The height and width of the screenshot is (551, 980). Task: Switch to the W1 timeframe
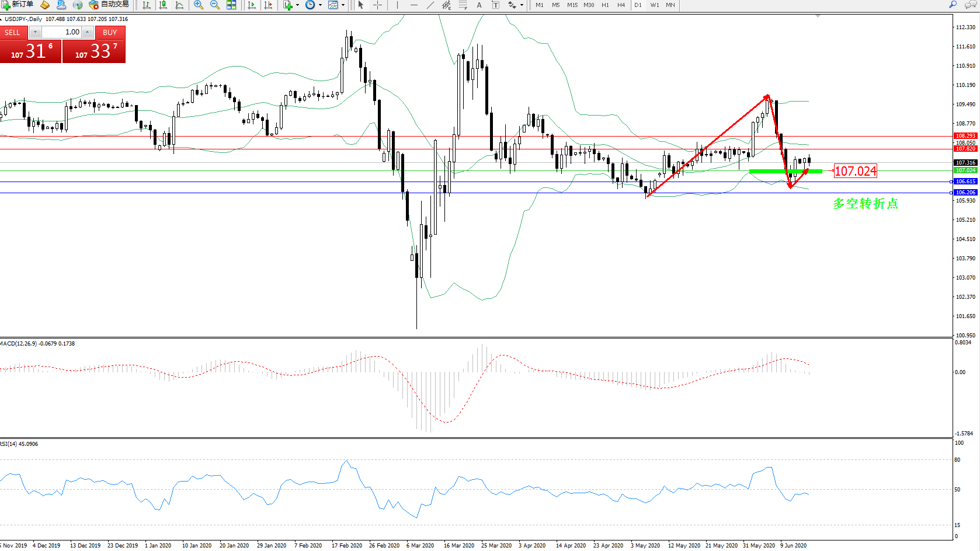[654, 5]
